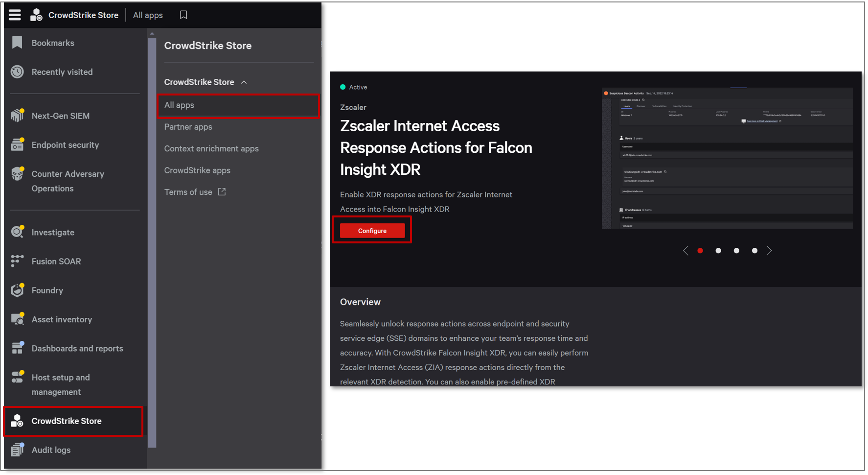This screenshot has width=868, height=475.
Task: Go to the next carousel slide arrow
Action: 769,251
